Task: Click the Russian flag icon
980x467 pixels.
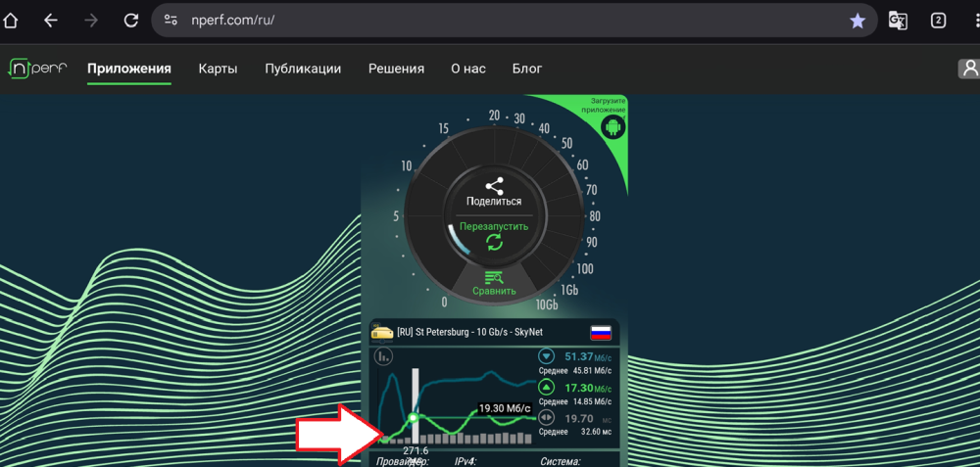Action: coord(601,332)
